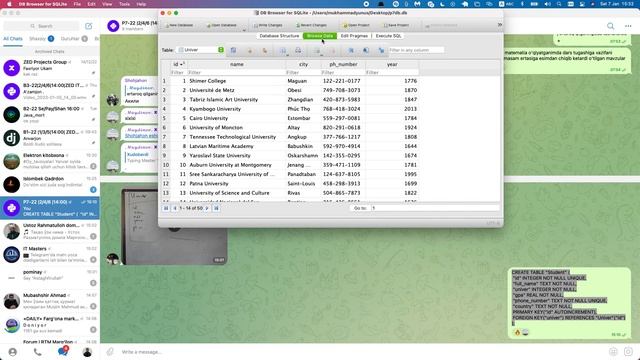Select the Patna University cell
This screenshot has height=360, width=640.
[236, 184]
